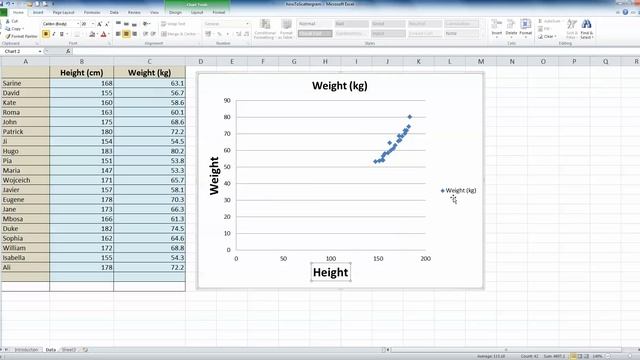Click the Decrease Font Size icon

coord(107,24)
